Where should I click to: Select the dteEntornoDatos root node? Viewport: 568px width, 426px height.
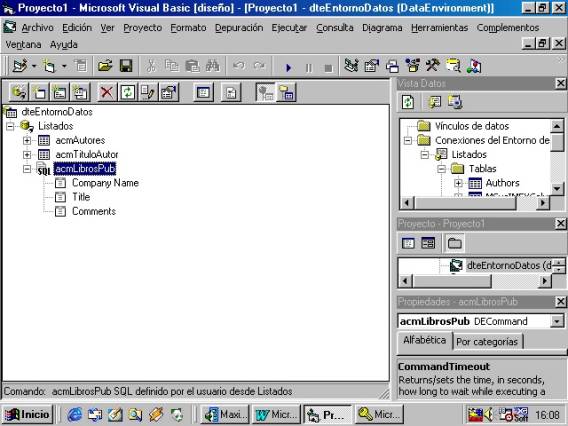tap(57, 112)
